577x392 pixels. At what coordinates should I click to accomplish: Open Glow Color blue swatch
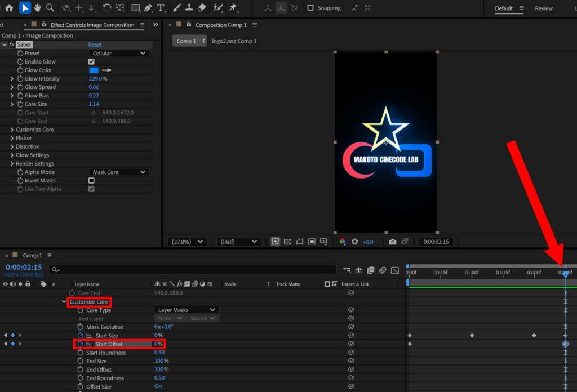pos(94,70)
